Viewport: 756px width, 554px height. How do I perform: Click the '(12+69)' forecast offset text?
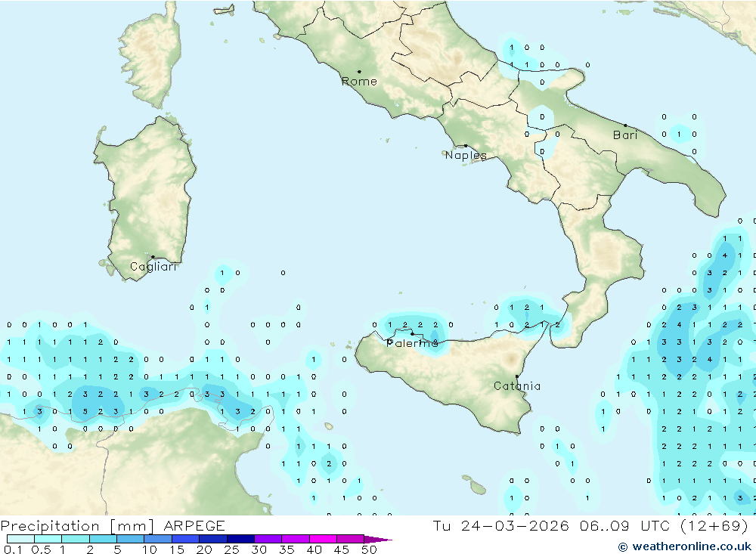714,525
